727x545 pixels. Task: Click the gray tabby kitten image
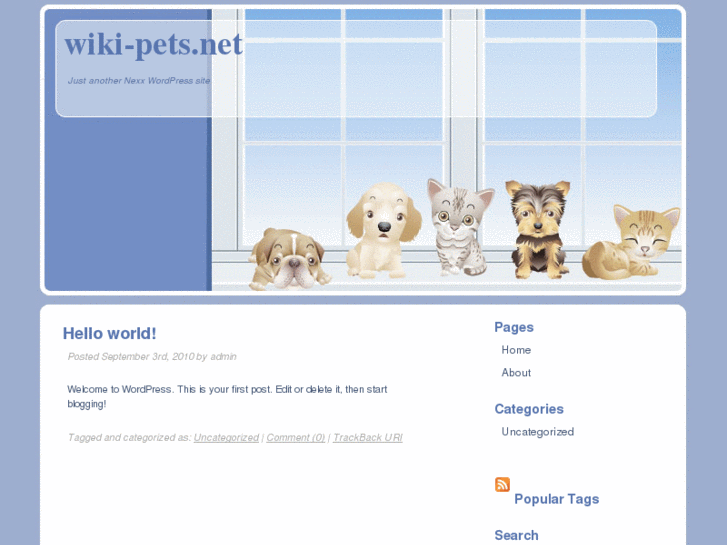coord(459,227)
